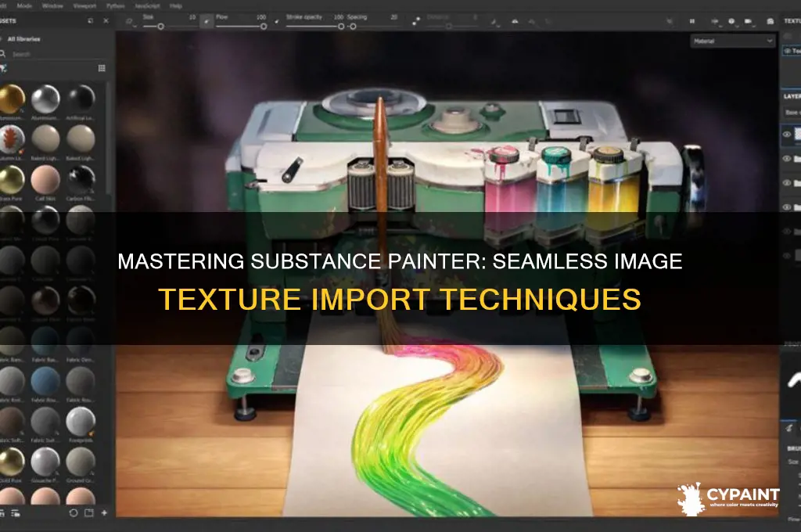The width and height of the screenshot is (801, 532).
Task: Open the camera settings dropdown icon
Action: 749,21
